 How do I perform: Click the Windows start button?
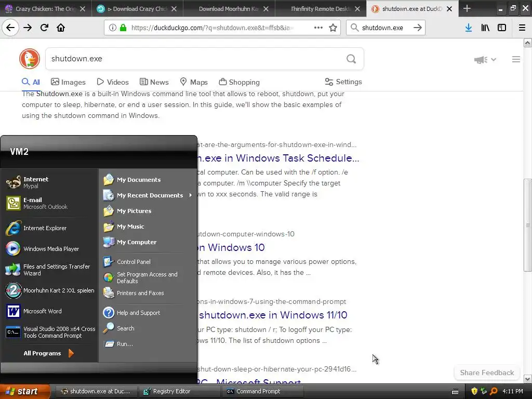(24, 391)
